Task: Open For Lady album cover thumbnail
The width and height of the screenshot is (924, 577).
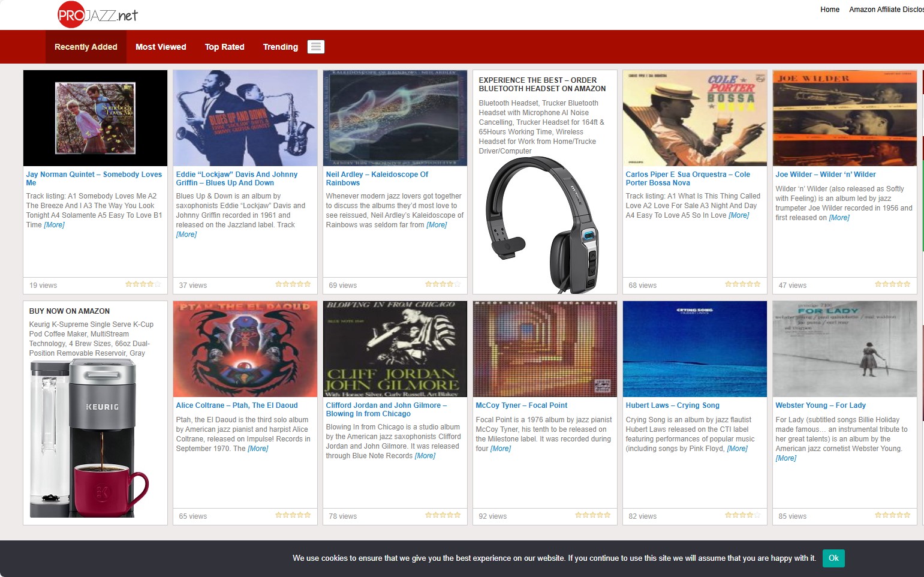Action: (x=845, y=349)
